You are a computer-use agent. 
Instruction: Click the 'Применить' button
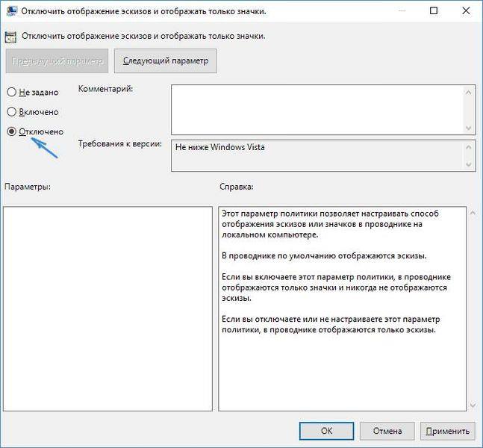(448, 431)
